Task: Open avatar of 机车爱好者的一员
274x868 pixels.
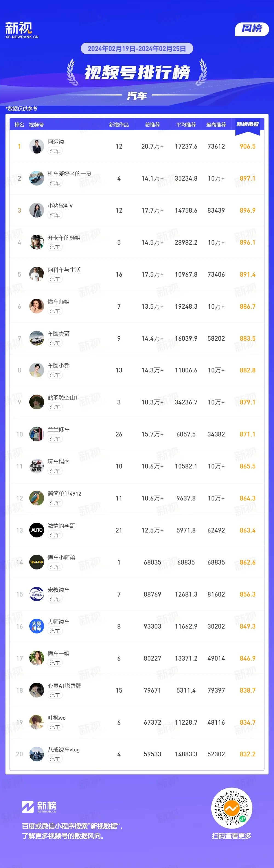Action: coord(36,178)
